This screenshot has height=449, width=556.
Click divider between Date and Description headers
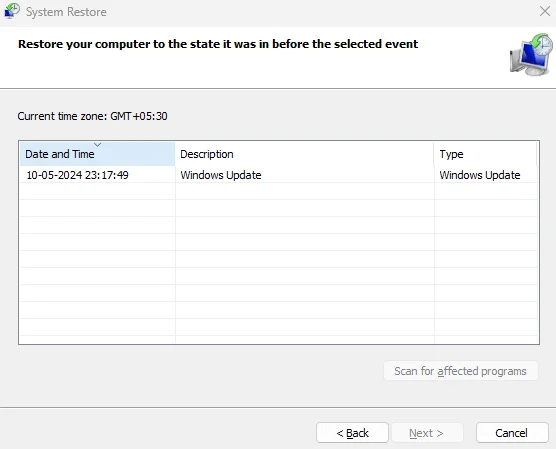coord(175,154)
